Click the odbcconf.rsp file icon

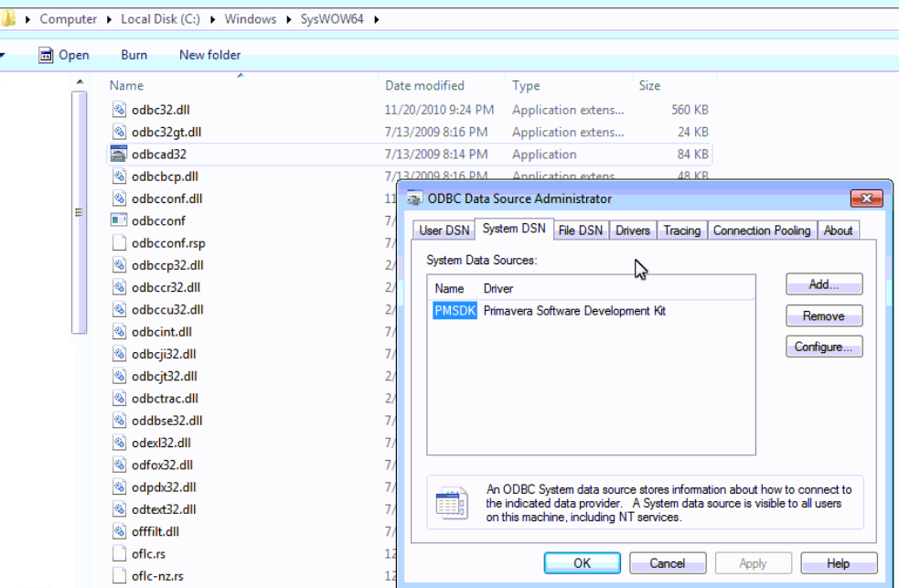click(x=118, y=243)
